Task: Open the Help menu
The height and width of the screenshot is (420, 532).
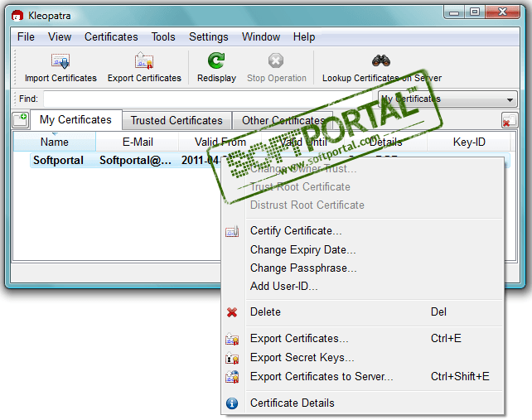Action: coord(304,36)
